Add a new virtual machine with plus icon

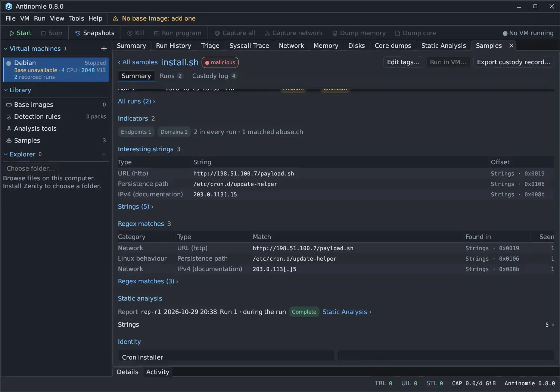104,49
